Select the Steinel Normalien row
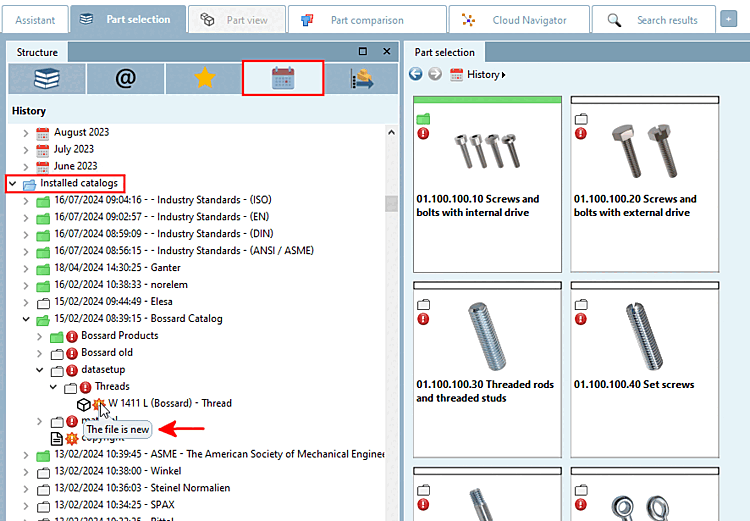The height and width of the screenshot is (521, 750). [142, 488]
